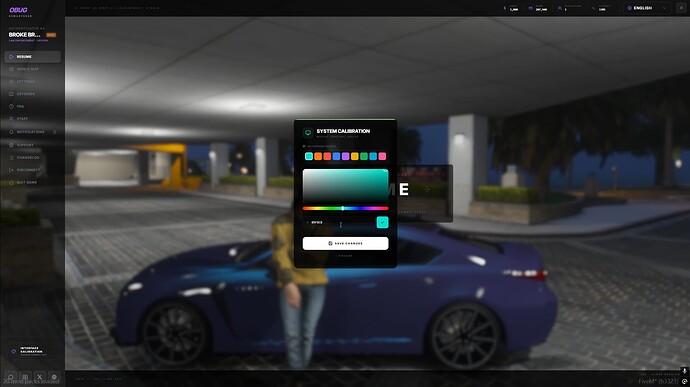Click the rainbow hue slider bar
The image size is (690, 387).
coord(345,208)
